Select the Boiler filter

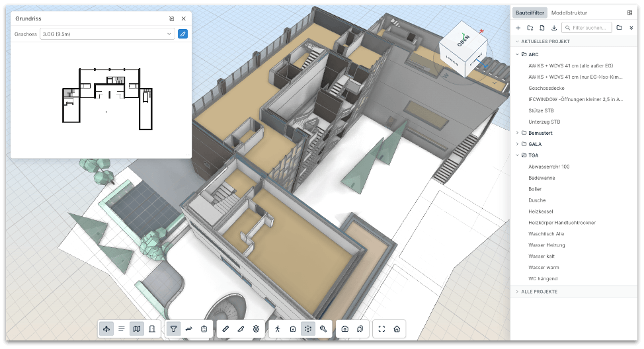click(535, 189)
